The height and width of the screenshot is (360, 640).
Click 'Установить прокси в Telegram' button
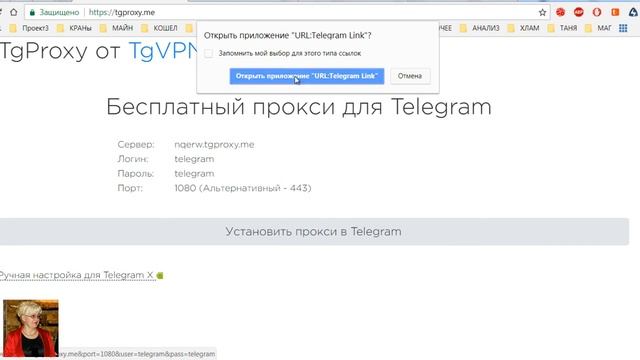313,232
